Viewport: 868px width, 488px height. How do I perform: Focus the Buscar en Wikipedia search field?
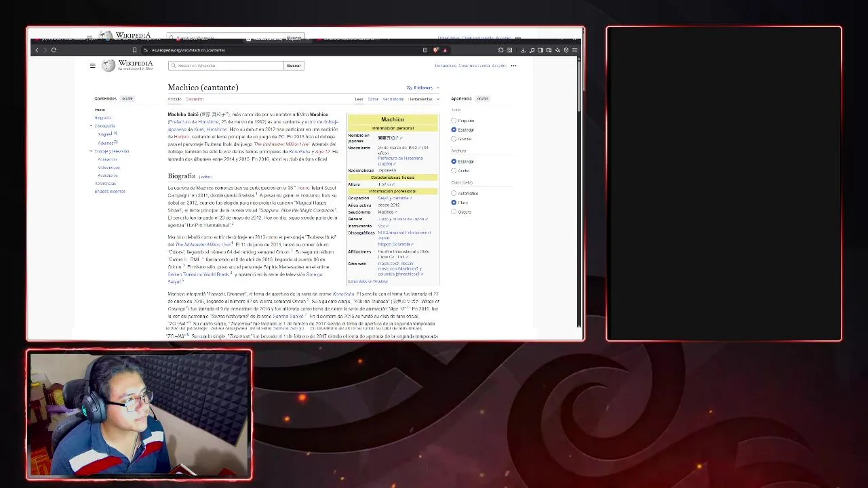point(226,66)
